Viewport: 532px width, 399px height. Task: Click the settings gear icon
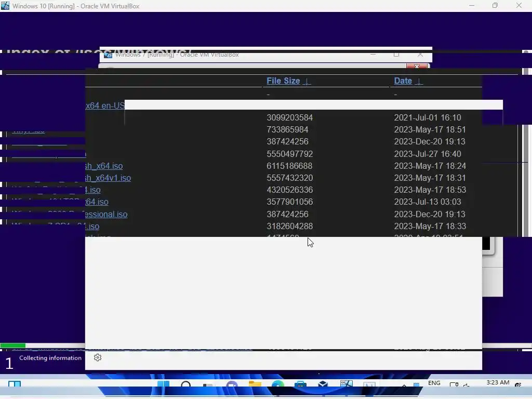click(98, 357)
